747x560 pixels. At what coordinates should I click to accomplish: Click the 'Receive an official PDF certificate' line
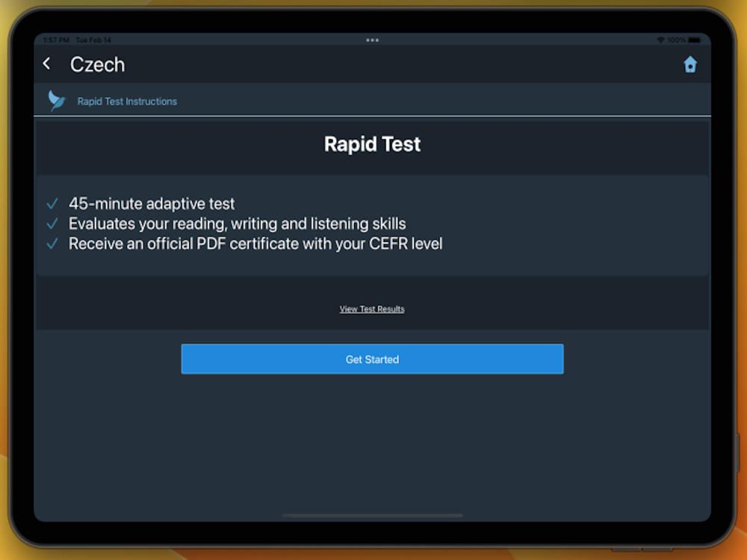click(255, 244)
